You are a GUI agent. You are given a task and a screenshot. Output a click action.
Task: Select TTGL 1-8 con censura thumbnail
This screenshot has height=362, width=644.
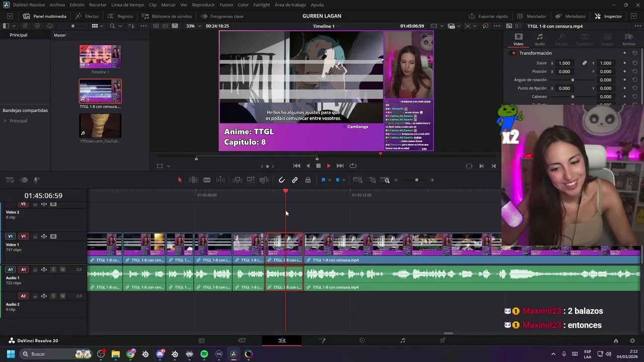pyautogui.click(x=100, y=91)
